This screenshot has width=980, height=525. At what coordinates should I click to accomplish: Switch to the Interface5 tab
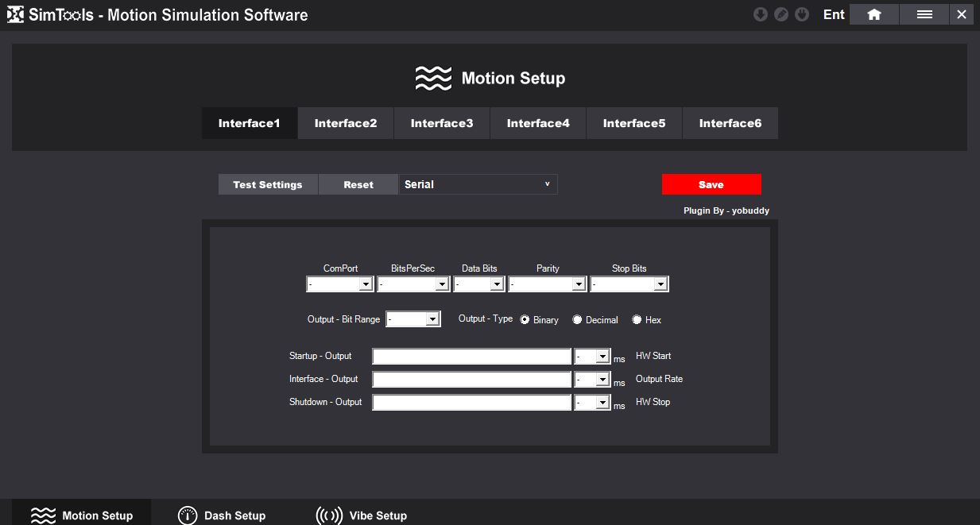[x=634, y=123]
